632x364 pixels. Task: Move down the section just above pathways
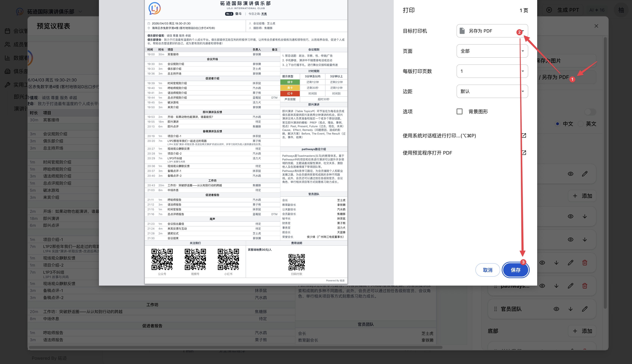556,263
